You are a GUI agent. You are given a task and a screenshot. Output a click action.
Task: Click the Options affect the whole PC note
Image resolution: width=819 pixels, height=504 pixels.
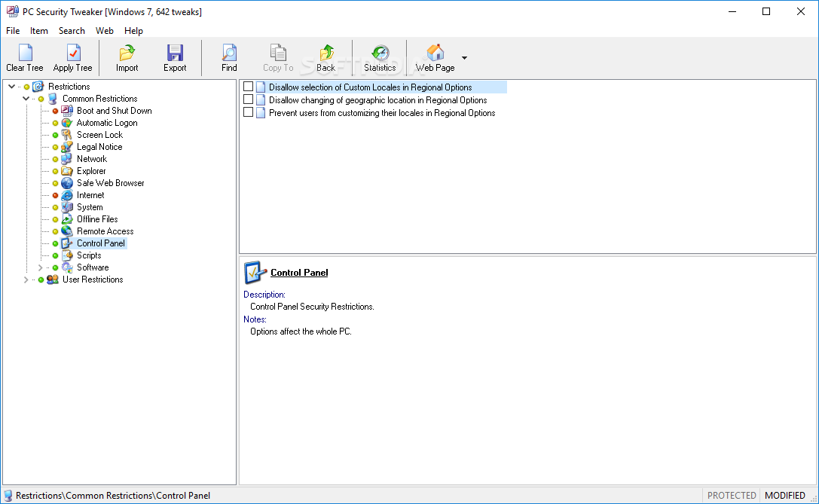301,331
